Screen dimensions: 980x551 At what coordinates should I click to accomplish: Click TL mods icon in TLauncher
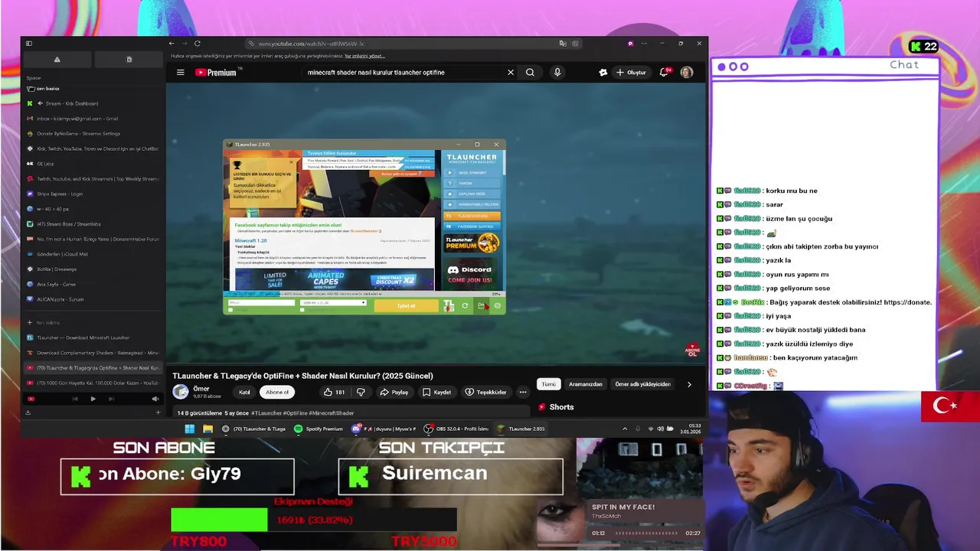[x=449, y=306]
